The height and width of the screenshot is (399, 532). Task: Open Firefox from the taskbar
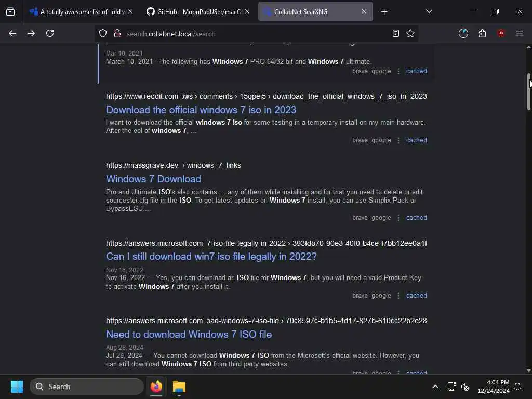156,387
